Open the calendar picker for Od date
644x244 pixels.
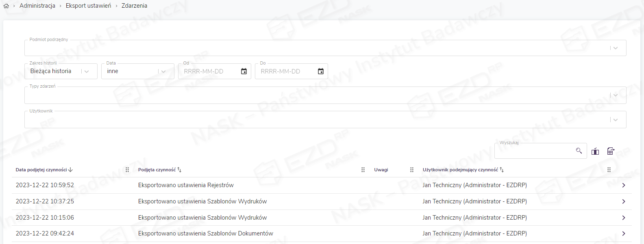(x=244, y=71)
